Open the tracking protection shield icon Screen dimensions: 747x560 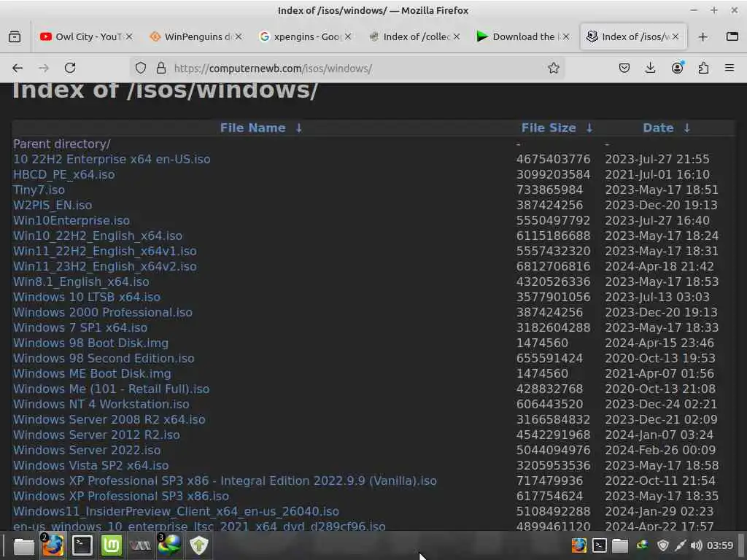141,68
